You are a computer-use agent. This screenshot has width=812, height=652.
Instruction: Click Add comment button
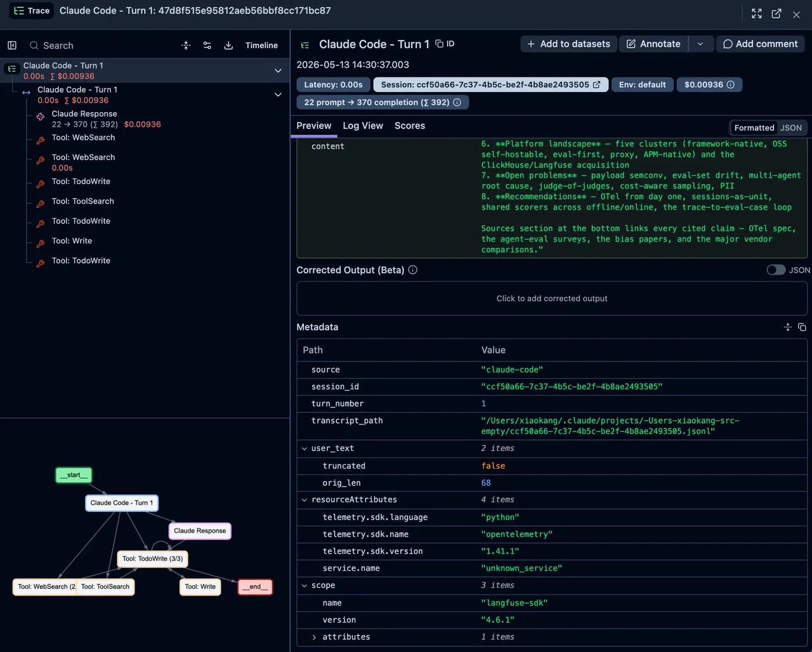click(761, 44)
